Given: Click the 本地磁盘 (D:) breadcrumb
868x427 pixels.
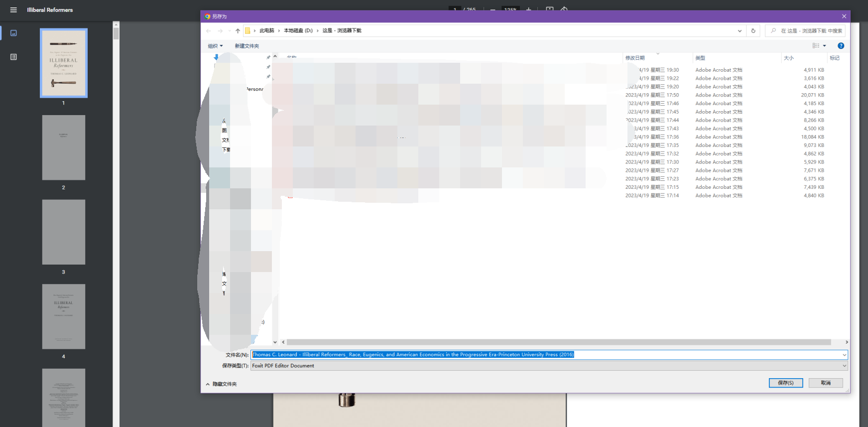Looking at the screenshot, I should 298,30.
